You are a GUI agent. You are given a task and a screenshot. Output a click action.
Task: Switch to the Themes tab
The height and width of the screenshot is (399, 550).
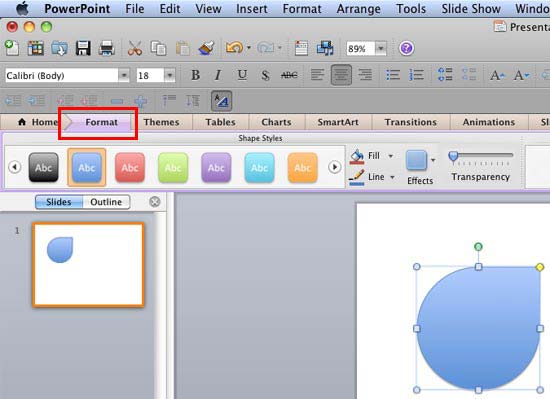tap(161, 122)
